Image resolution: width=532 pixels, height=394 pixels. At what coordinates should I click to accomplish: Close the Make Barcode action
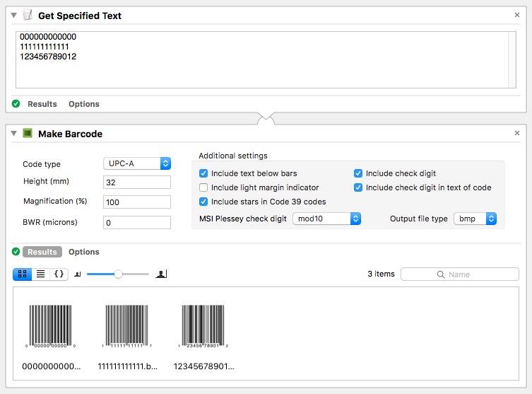[x=516, y=133]
